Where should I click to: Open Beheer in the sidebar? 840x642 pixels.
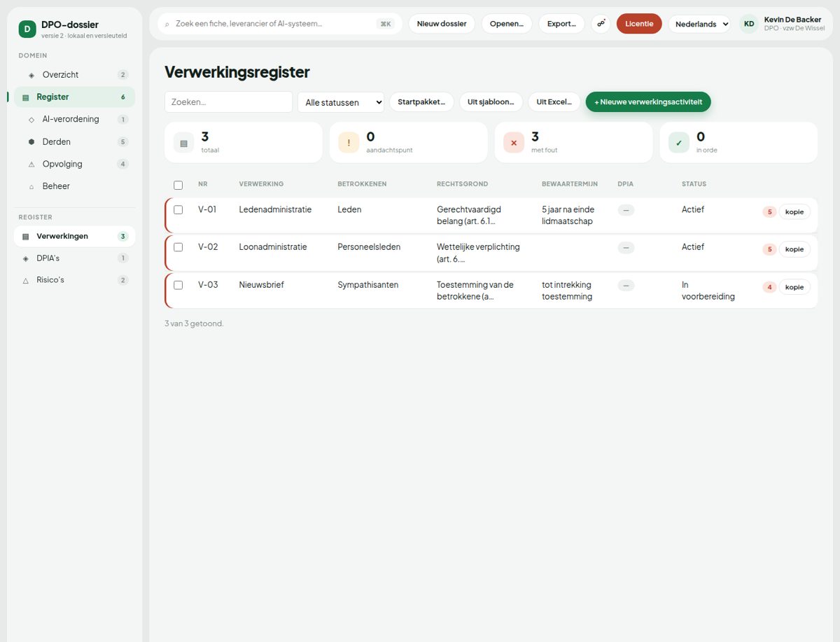click(x=74, y=187)
